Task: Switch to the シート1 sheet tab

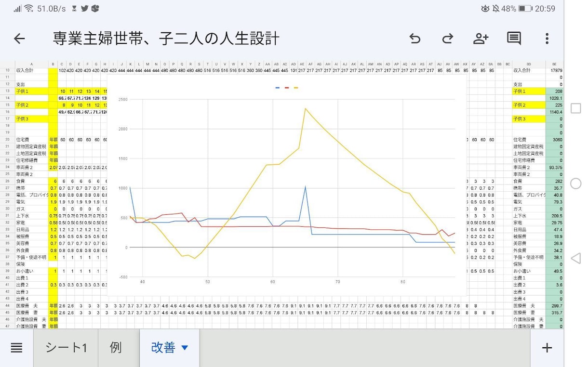Action: tap(66, 348)
